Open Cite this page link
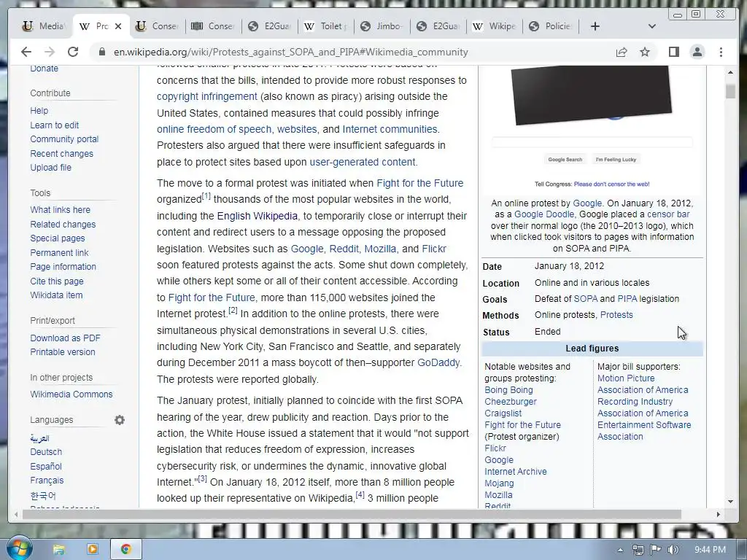 (57, 281)
